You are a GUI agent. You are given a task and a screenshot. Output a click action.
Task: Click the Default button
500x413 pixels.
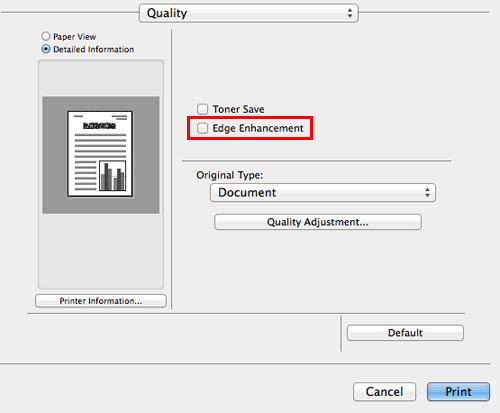click(x=405, y=333)
